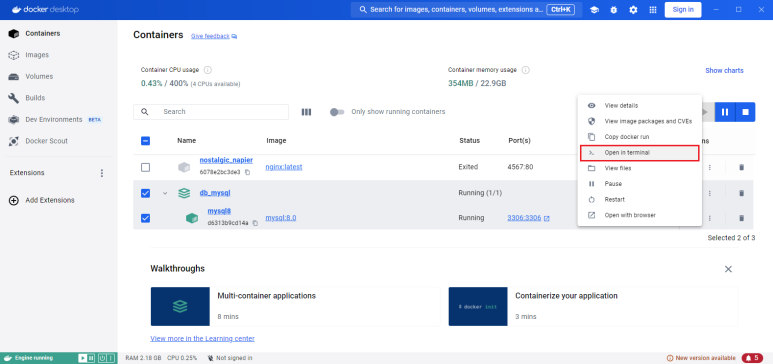Click the Docker whale icon in status bar
This screenshot has height=364, width=773.
[x=8, y=358]
